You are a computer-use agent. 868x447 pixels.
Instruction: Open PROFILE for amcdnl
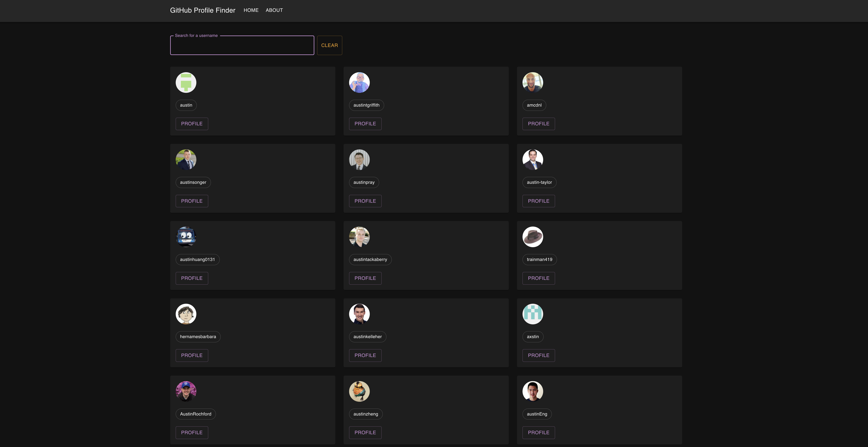pyautogui.click(x=538, y=124)
